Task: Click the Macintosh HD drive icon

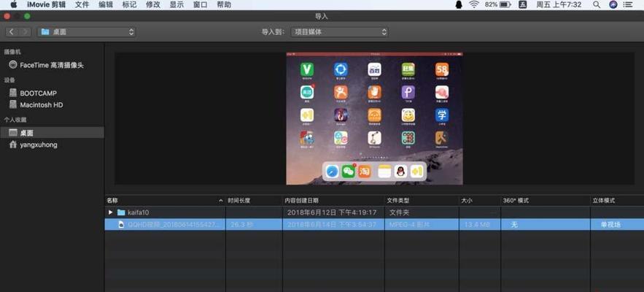Action: point(13,104)
